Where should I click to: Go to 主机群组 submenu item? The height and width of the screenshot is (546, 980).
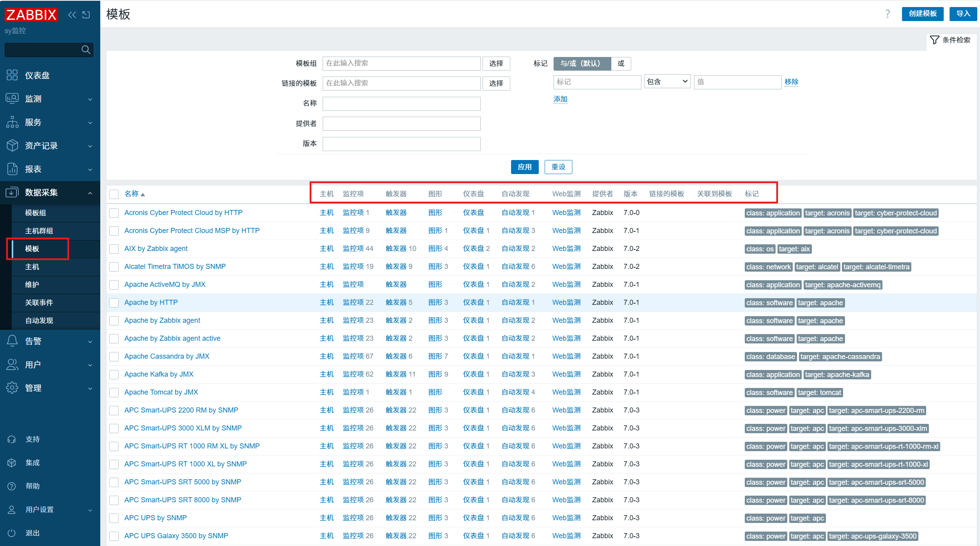(39, 231)
